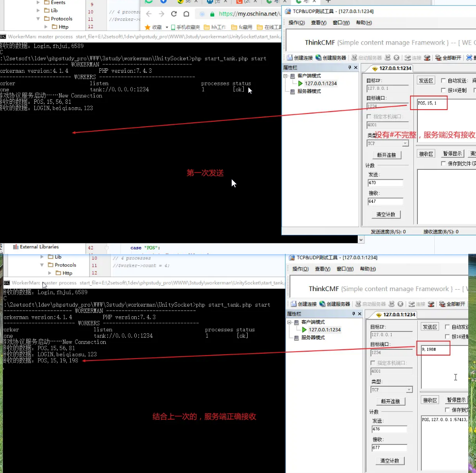Expand the Http folder below External Libraries
The image size is (476, 473).
point(49,273)
